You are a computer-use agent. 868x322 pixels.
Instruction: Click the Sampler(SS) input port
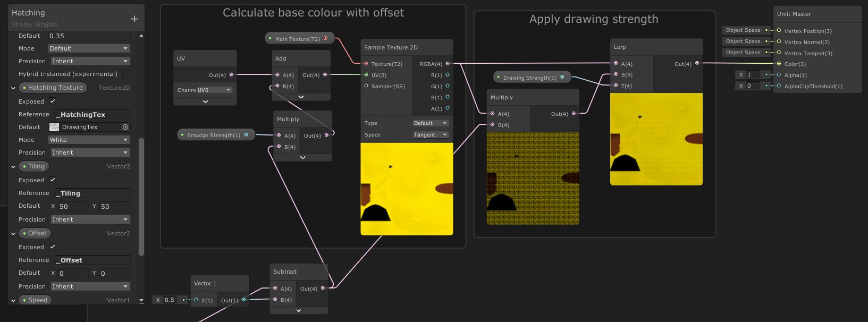(366, 86)
